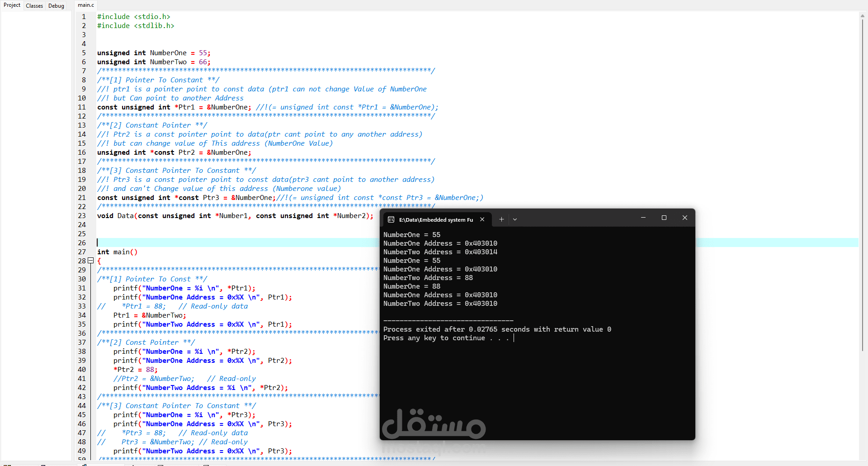
Task: Click the command prompt icon on the terminal tab
Action: tap(391, 220)
